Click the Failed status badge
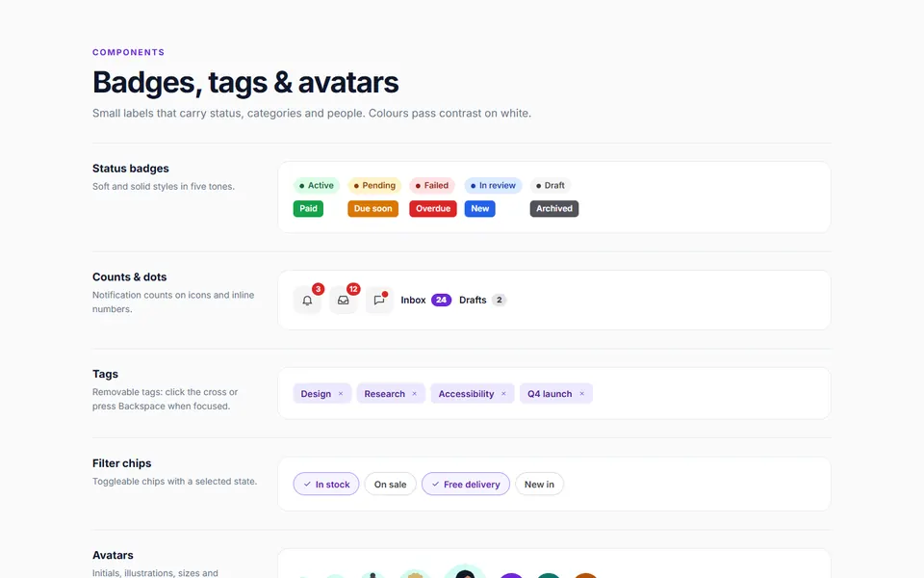924x578 pixels. (432, 185)
